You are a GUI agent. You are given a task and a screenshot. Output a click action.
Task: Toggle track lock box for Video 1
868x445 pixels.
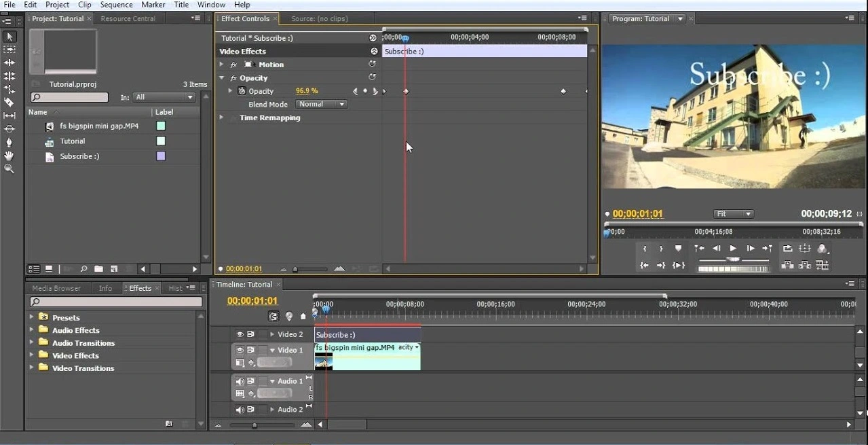[x=263, y=350]
